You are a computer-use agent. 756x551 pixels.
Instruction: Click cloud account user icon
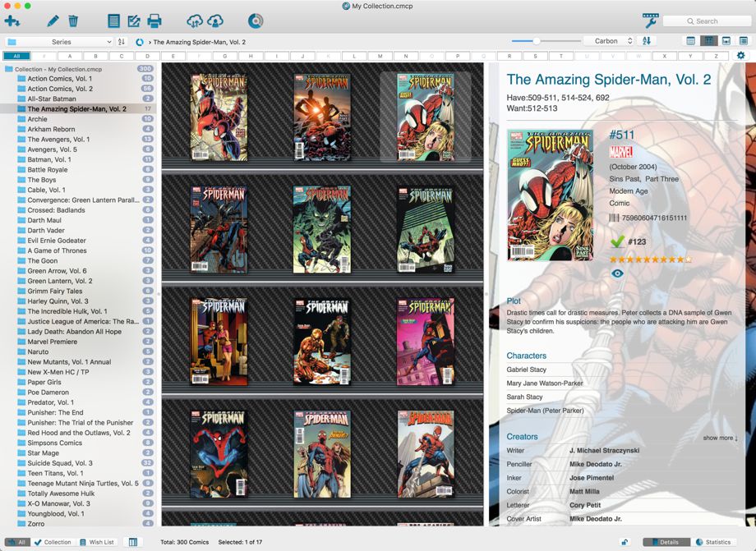pyautogui.click(x=215, y=21)
